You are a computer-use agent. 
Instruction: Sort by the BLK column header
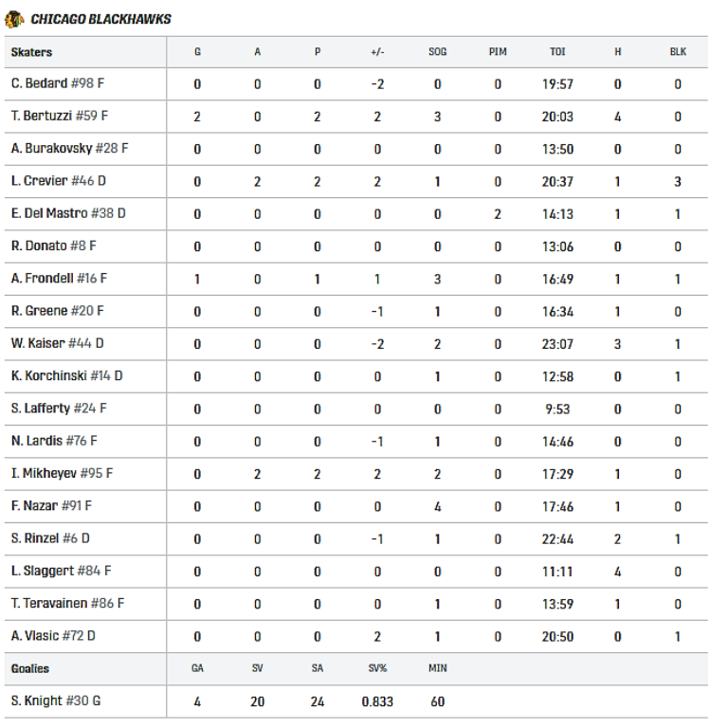click(x=678, y=52)
